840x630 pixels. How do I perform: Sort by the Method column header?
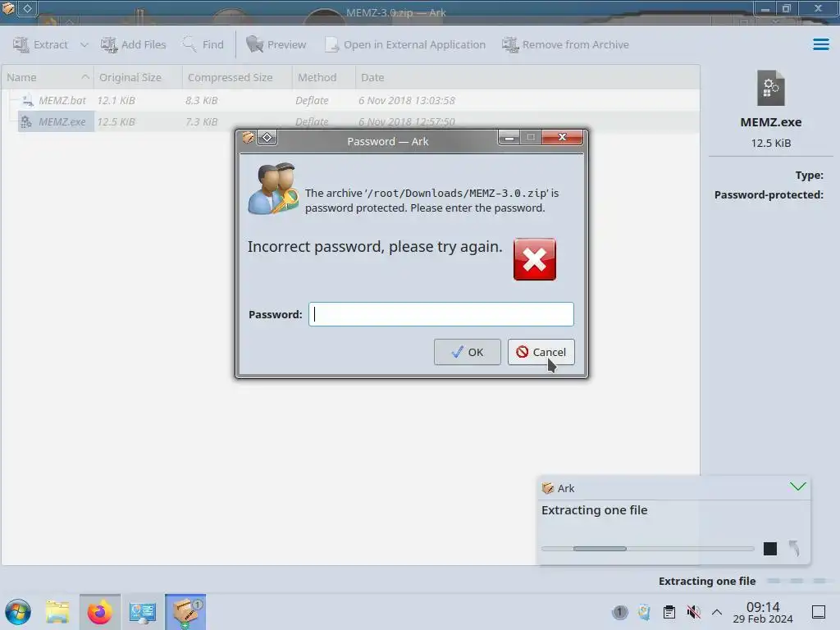click(323, 77)
